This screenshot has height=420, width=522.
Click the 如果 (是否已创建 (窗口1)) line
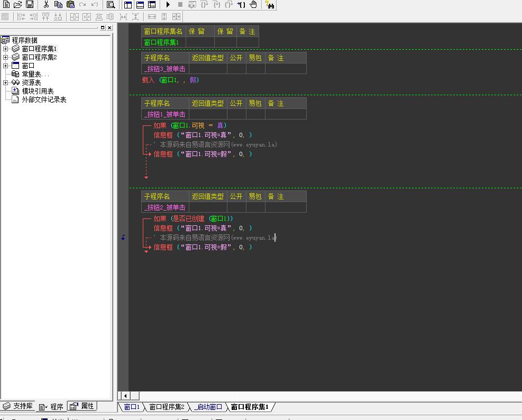(193, 219)
